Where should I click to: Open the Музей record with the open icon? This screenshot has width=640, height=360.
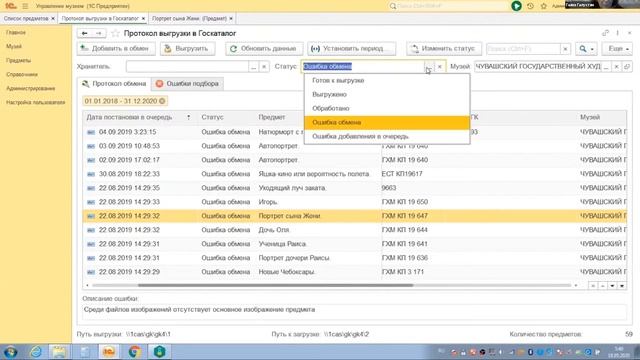[627, 67]
